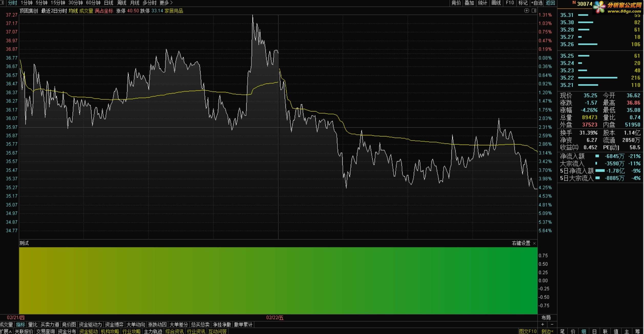Open 交易查询 tab
This screenshot has width=644, height=334.
point(45,331)
